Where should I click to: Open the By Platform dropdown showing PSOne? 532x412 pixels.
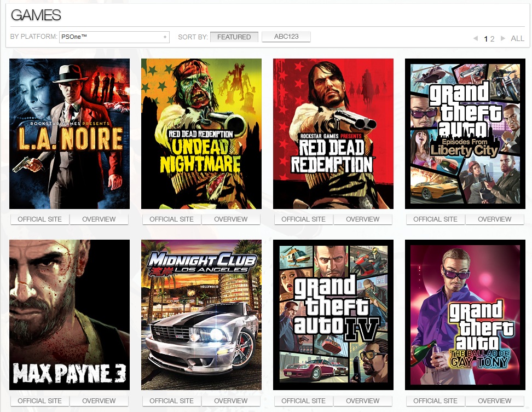114,37
